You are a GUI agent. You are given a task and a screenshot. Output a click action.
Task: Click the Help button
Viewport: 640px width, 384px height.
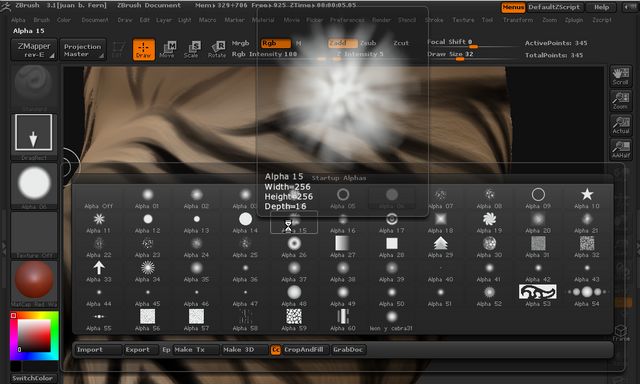(601, 7)
